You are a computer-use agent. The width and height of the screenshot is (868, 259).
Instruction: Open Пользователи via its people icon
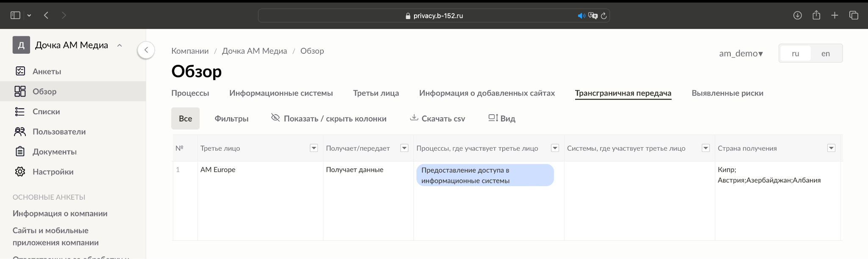(20, 132)
